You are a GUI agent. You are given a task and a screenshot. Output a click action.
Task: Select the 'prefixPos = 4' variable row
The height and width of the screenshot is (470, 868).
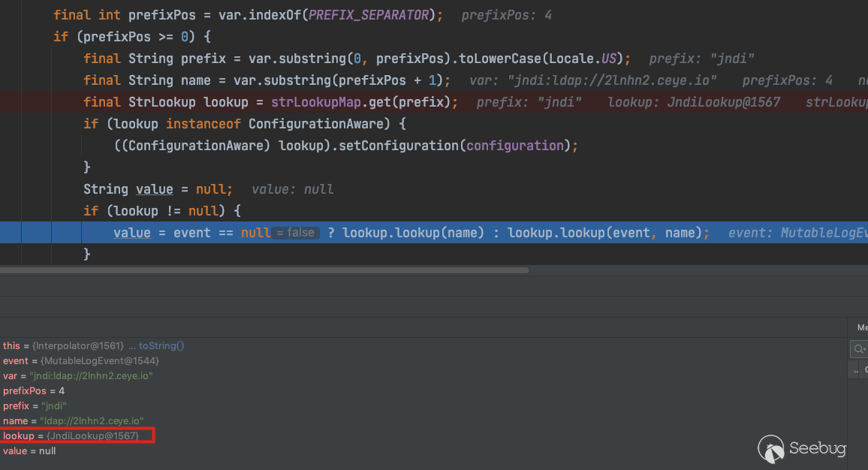(x=34, y=390)
